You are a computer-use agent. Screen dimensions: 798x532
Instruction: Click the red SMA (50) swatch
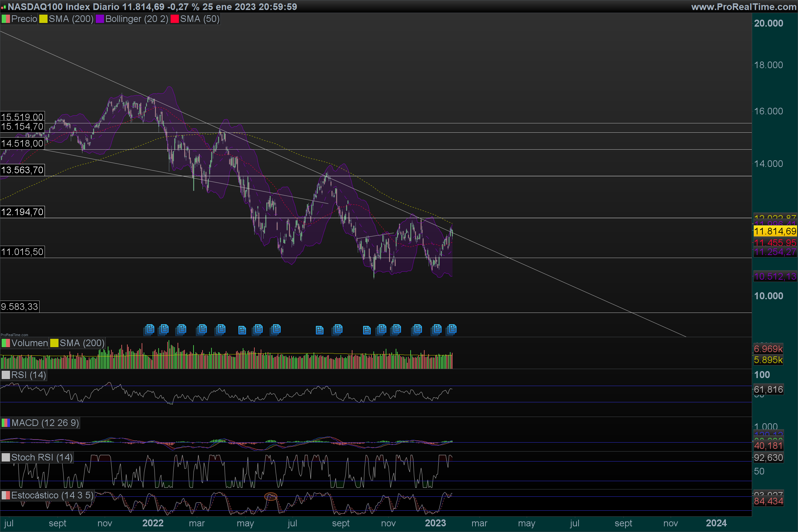point(174,19)
